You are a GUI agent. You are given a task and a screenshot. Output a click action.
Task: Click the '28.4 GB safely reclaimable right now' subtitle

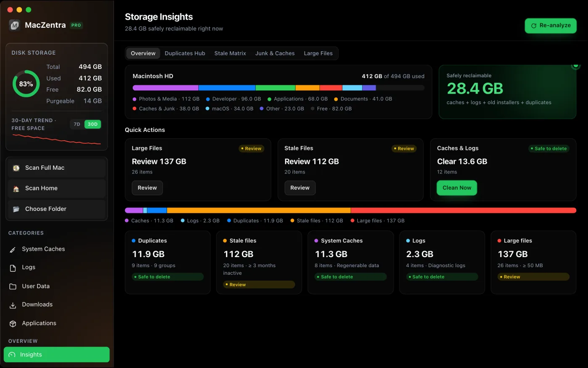coord(174,29)
